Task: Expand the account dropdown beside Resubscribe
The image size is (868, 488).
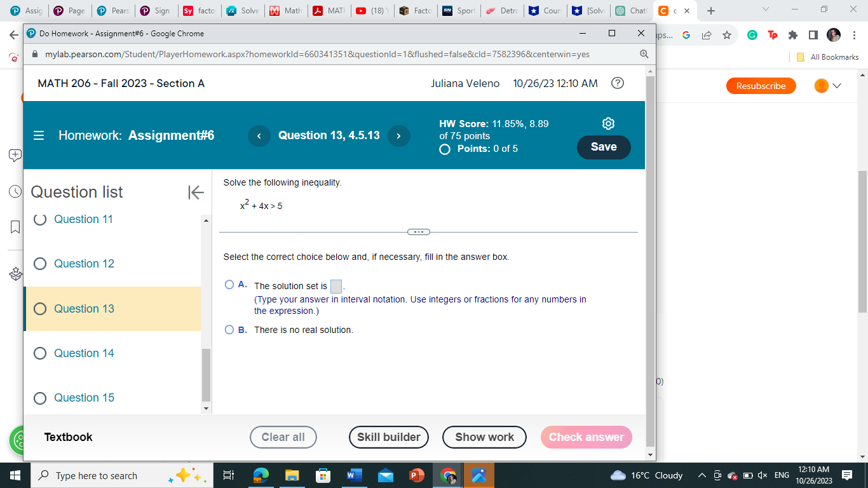Action: point(837,86)
